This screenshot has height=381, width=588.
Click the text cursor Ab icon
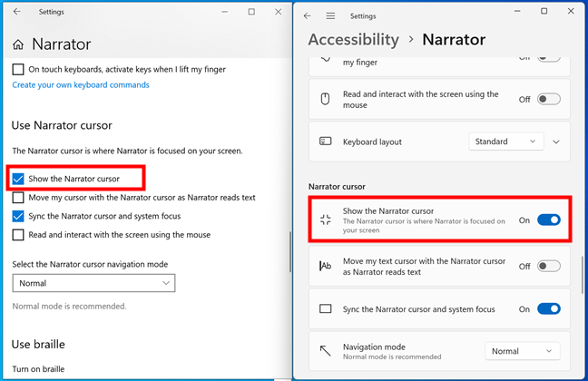[x=325, y=266]
